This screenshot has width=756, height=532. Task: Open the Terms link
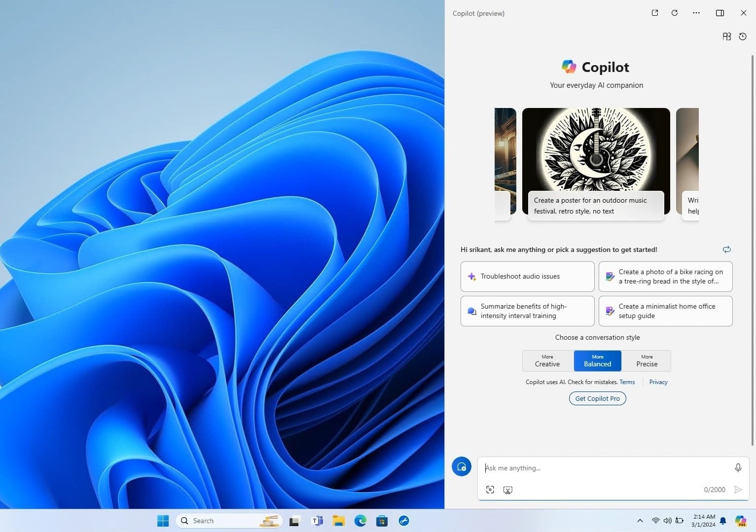627,382
